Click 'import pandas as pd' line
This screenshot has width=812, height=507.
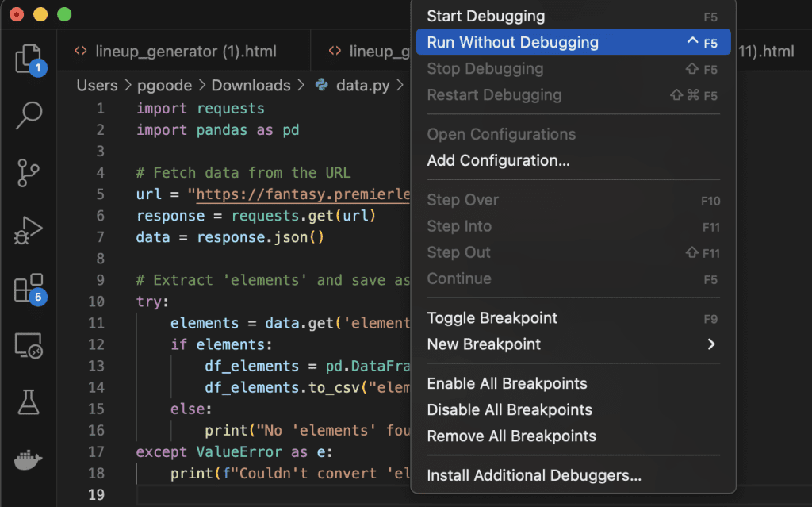217,129
